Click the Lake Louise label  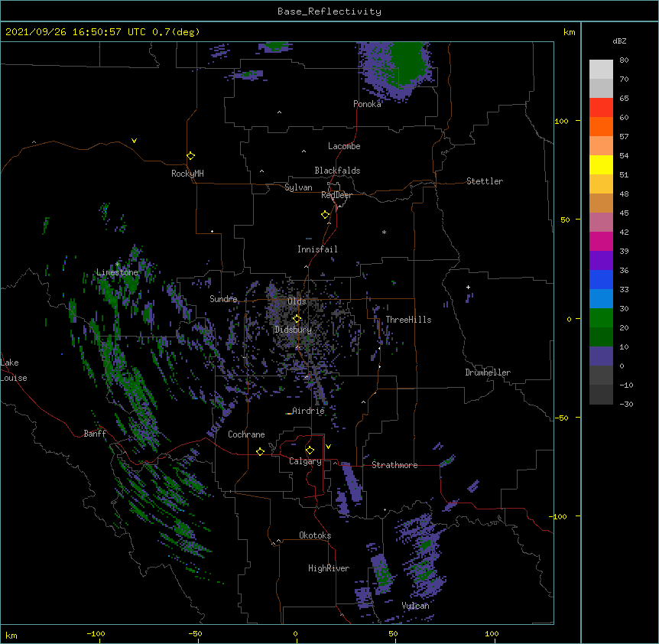13,370
